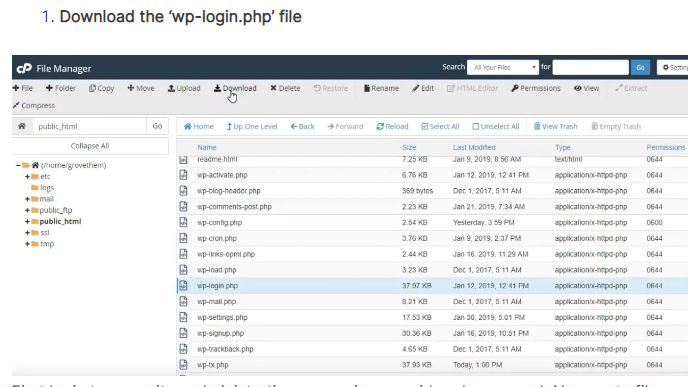Viewport: 688px width, 387px height.
Task: Click the wp-activate.php file icon
Action: 183,175
